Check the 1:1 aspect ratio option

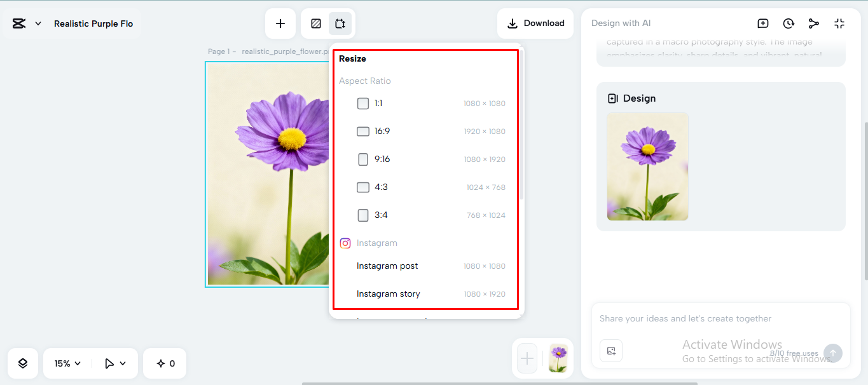pos(363,103)
